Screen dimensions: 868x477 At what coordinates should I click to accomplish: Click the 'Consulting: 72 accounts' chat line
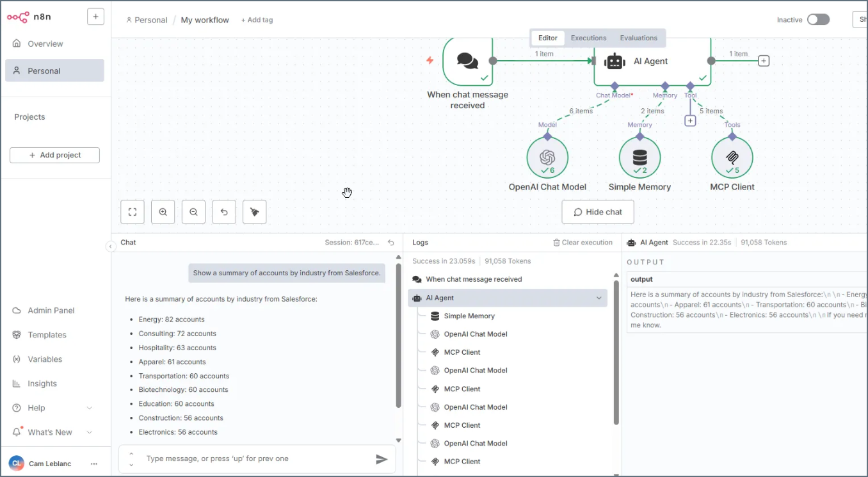coord(177,334)
